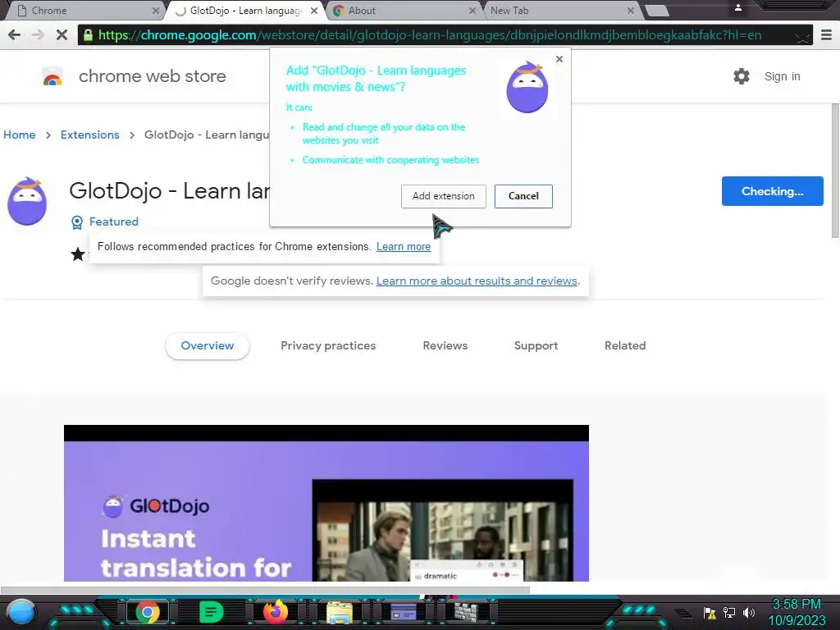
Task: Switch to the New Tab tab
Action: [x=561, y=11]
